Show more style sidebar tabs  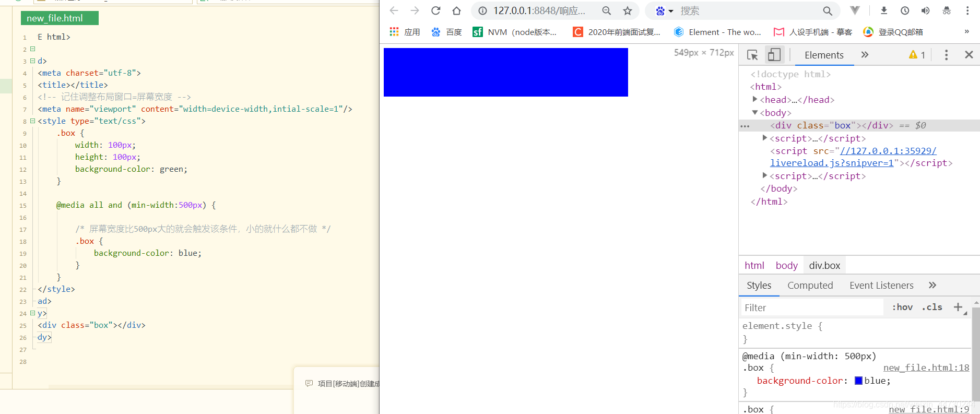pos(932,285)
